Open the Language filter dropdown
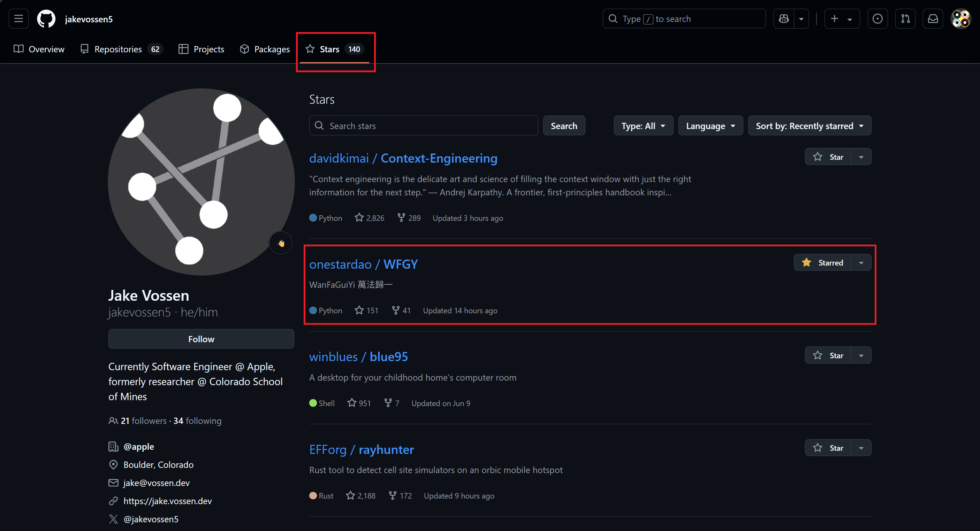The image size is (980, 531). click(x=710, y=126)
